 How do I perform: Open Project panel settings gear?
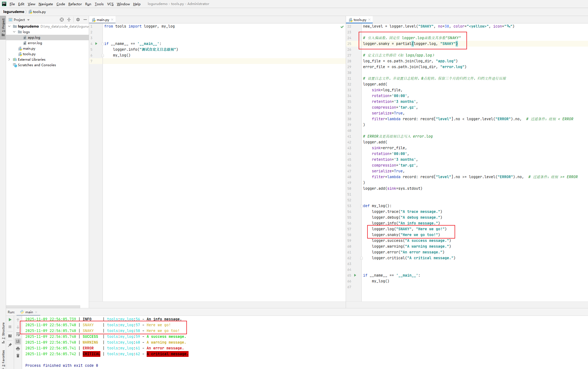[78, 20]
